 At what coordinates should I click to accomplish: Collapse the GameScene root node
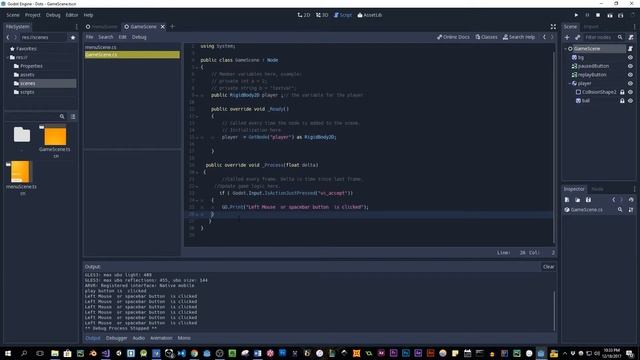(x=566, y=49)
